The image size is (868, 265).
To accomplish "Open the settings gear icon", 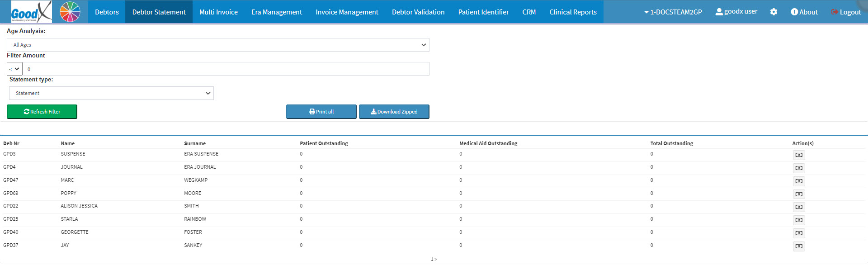I will 774,12.
